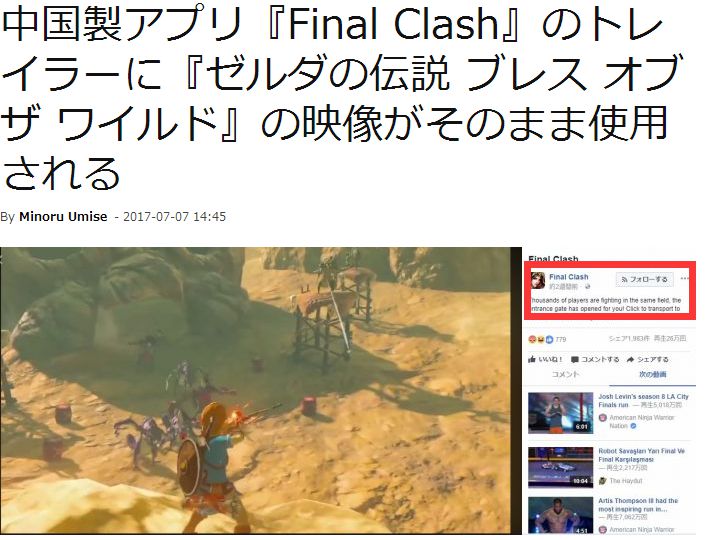Click the The Haydut page icon
Viewport: 723px width, 540px height.
602,481
